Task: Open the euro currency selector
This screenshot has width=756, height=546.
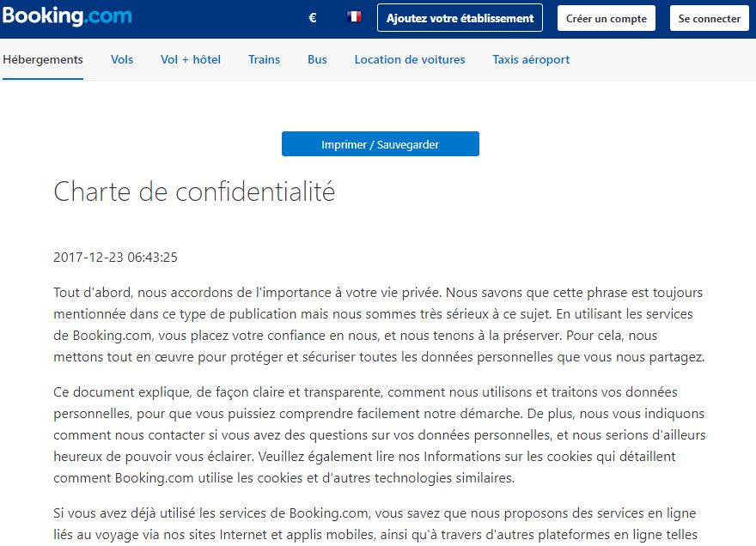Action: [x=313, y=18]
